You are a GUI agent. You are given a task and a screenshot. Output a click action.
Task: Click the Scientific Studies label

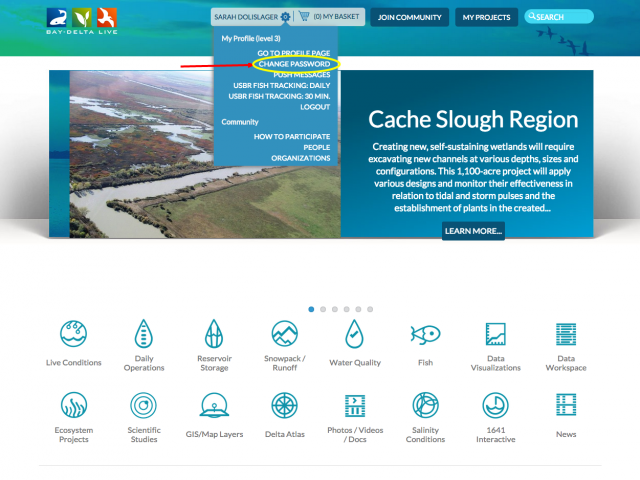[144, 435]
